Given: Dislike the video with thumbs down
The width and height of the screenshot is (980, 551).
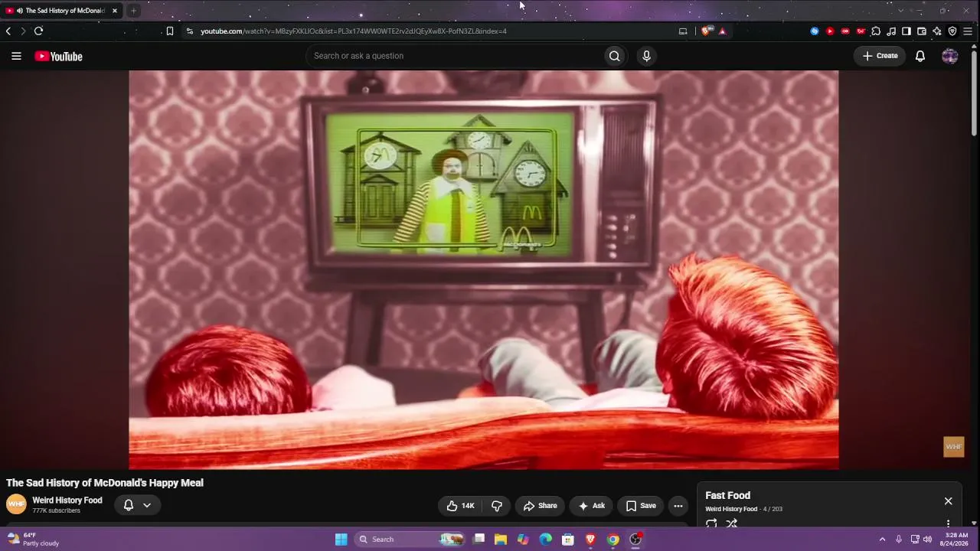Looking at the screenshot, I should pos(497,506).
